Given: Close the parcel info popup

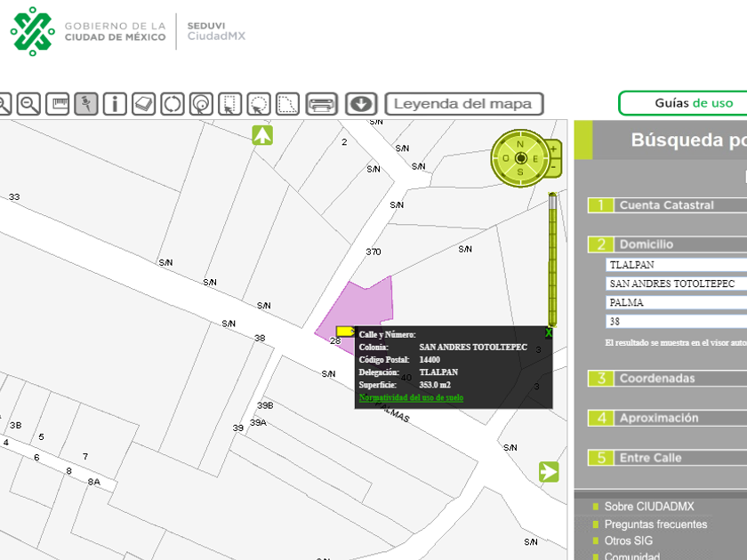Looking at the screenshot, I should (x=548, y=333).
